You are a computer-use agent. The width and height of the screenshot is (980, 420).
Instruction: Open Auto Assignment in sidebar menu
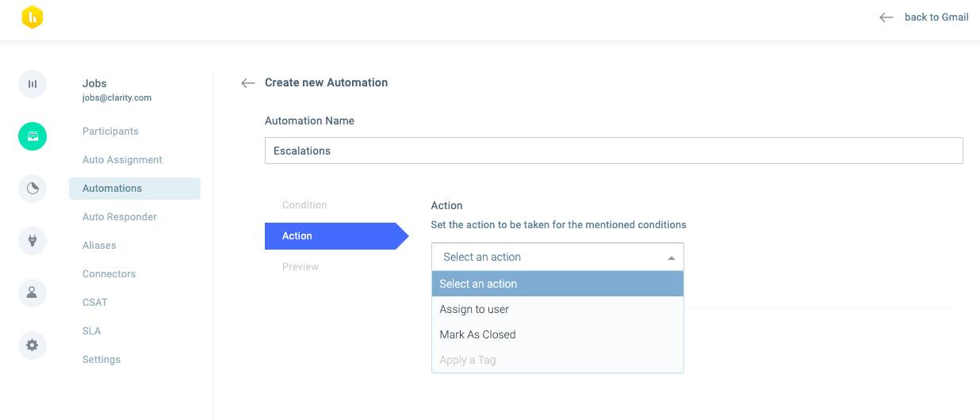pyautogui.click(x=122, y=160)
